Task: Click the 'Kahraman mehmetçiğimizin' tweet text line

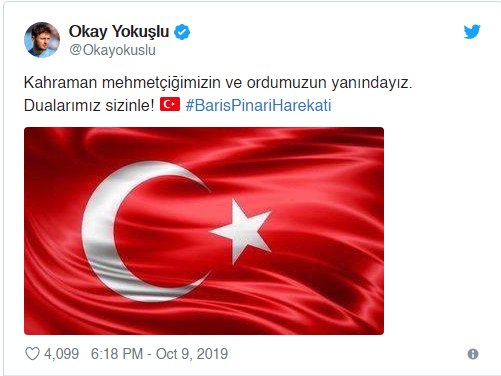Action: point(218,82)
